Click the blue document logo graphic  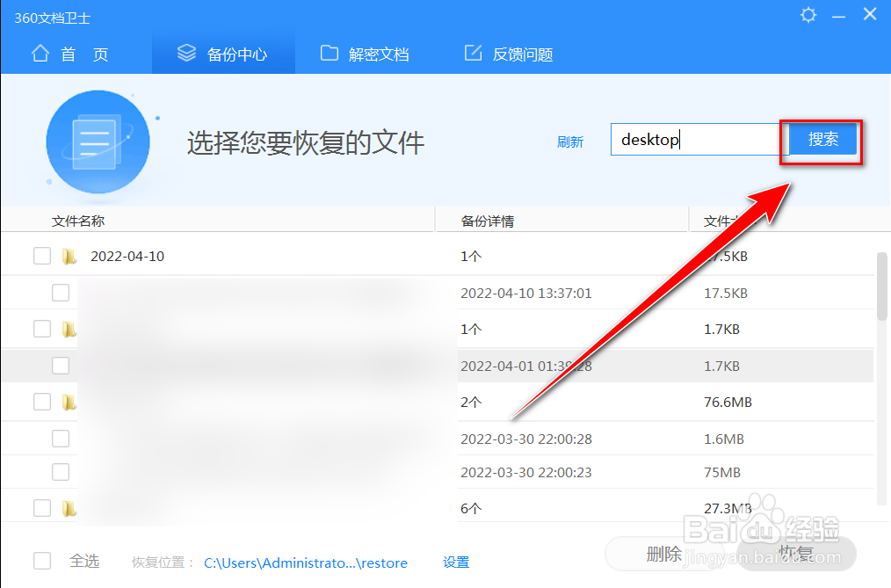[98, 141]
